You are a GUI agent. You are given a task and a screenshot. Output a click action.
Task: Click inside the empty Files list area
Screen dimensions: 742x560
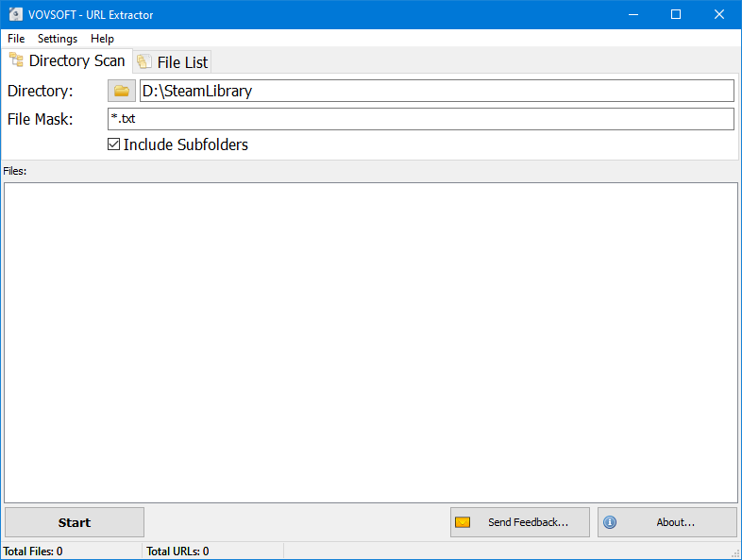click(x=371, y=342)
